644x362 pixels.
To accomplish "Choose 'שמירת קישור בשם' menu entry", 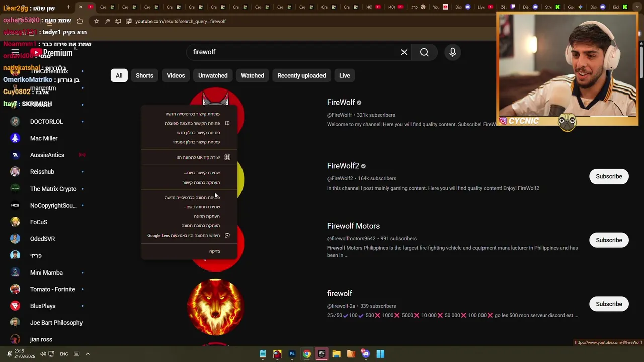I will (x=189, y=173).
